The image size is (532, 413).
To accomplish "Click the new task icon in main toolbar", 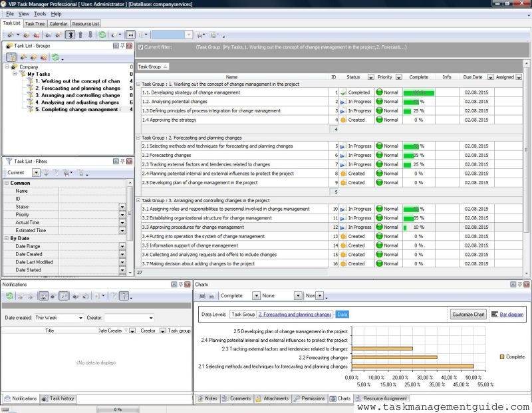I will (x=11, y=35).
